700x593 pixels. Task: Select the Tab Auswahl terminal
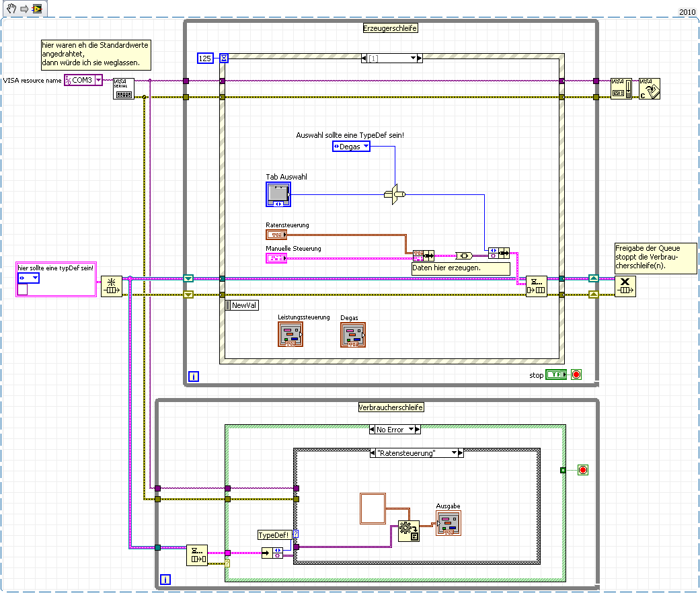point(278,194)
